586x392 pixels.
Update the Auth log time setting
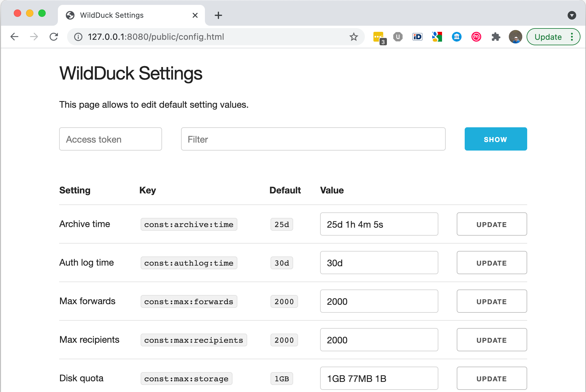tap(492, 263)
